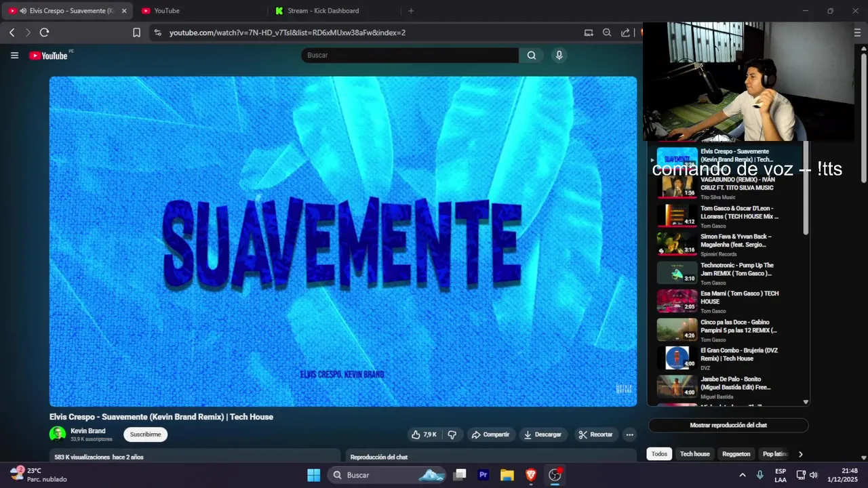Click the Compartir share button
The width and height of the screenshot is (868, 488).
pos(490,434)
